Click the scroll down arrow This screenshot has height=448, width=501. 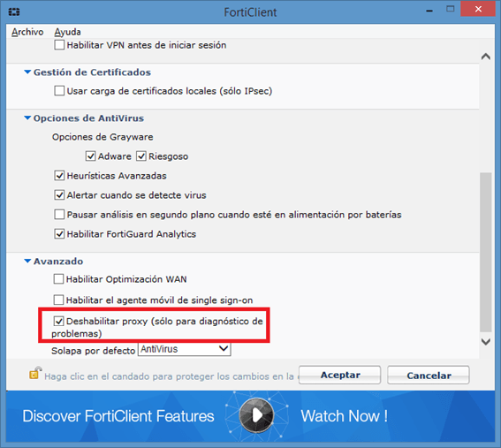486,342
